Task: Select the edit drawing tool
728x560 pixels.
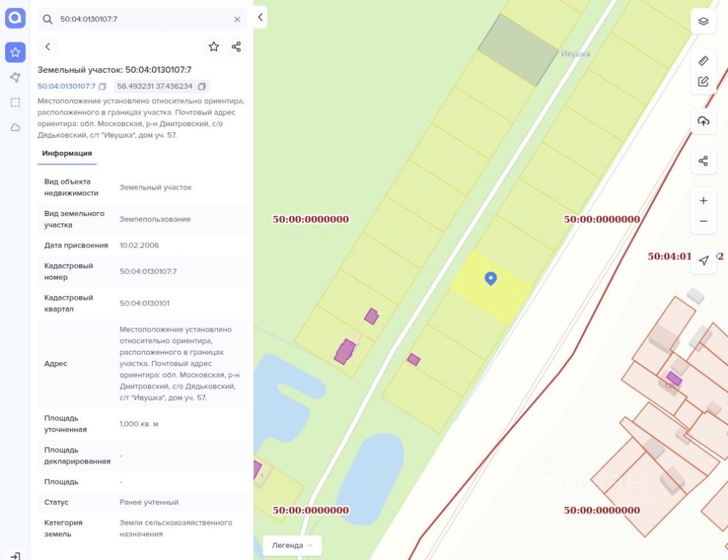Action: (704, 81)
